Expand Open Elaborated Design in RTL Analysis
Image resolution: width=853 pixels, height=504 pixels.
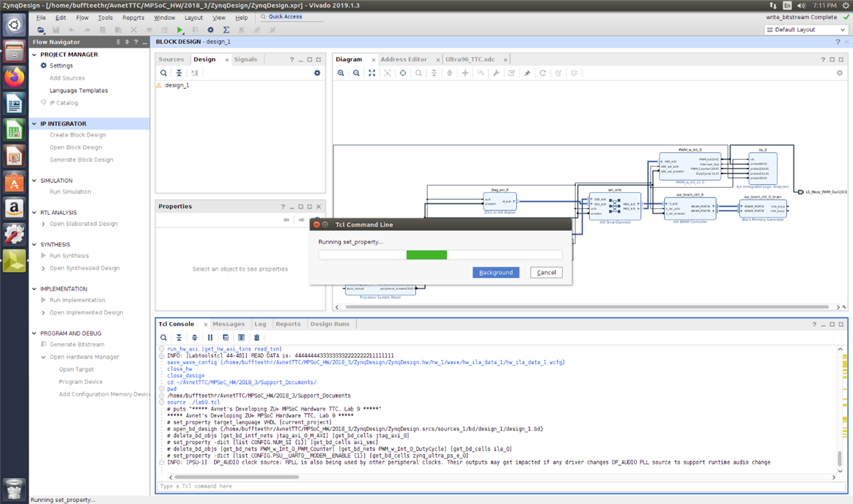click(x=43, y=224)
